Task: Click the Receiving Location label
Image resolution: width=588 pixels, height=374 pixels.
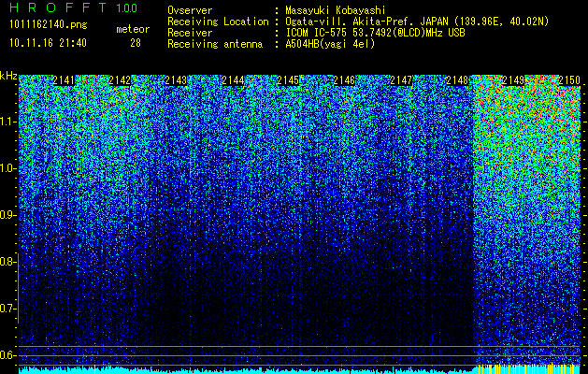Action: point(218,22)
